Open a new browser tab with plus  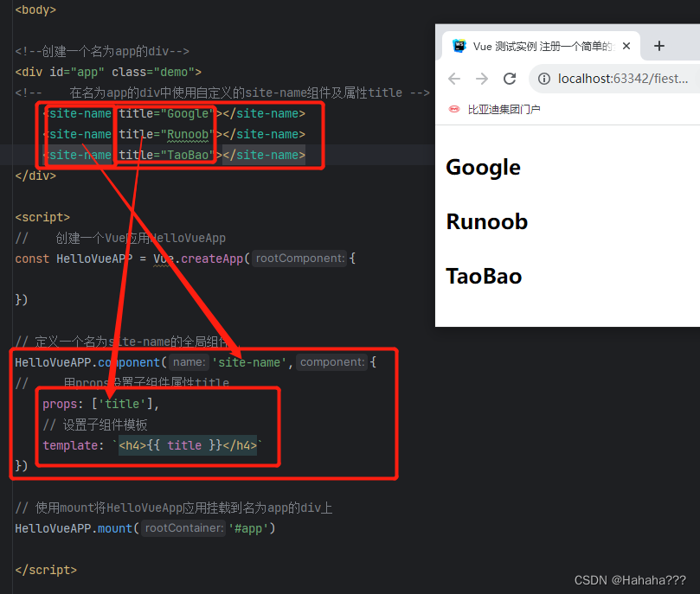pyautogui.click(x=659, y=46)
